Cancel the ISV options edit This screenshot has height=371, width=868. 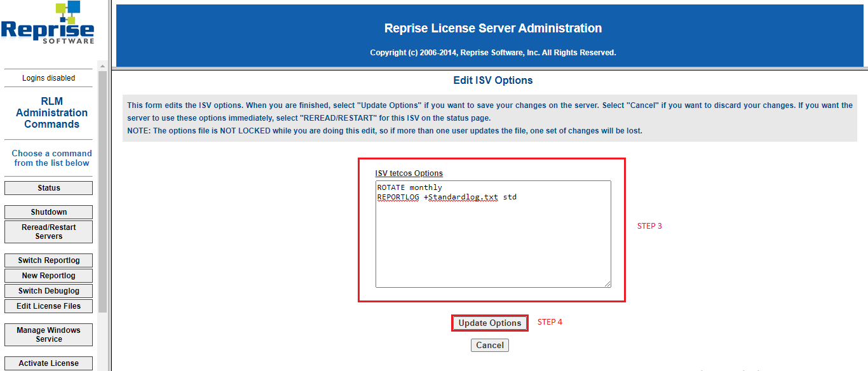[x=490, y=345]
